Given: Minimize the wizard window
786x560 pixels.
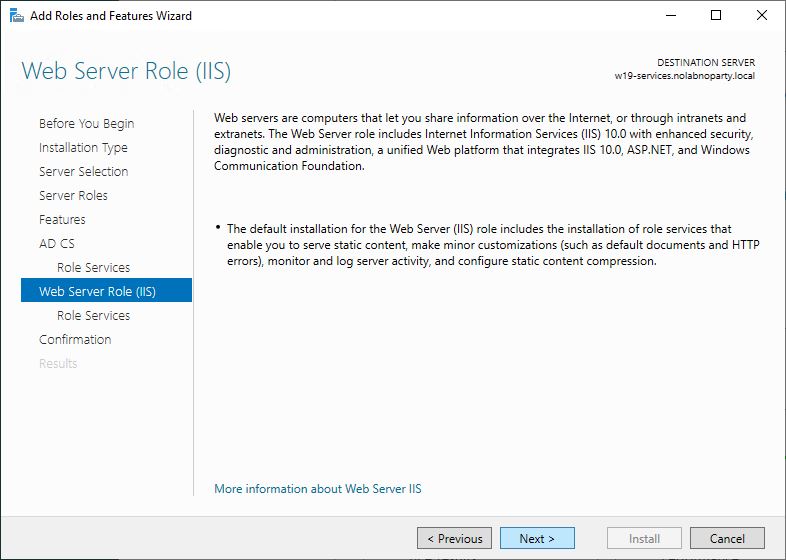Looking at the screenshot, I should pos(671,16).
